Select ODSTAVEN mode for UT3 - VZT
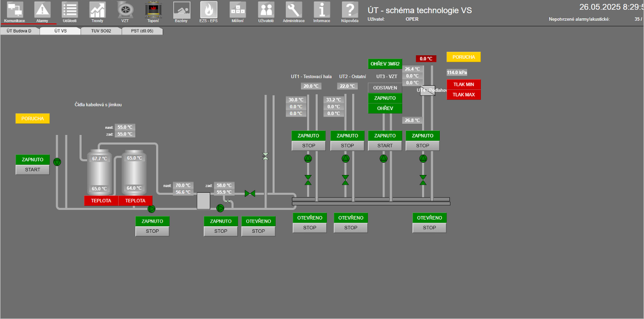The width and height of the screenshot is (644, 319). [385, 88]
